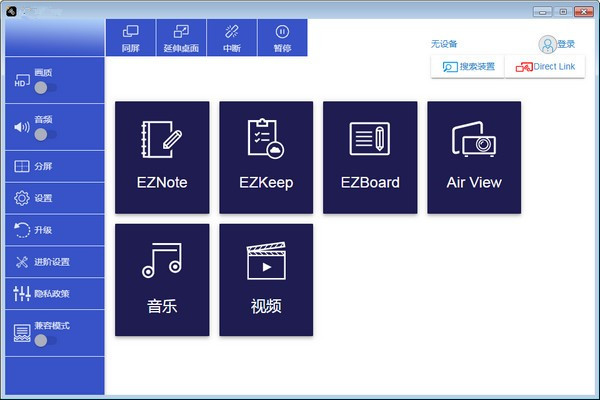Viewport: 600px width, 400px height.
Task: Select 延伸桌面 extend desktop mode
Action: point(181,38)
